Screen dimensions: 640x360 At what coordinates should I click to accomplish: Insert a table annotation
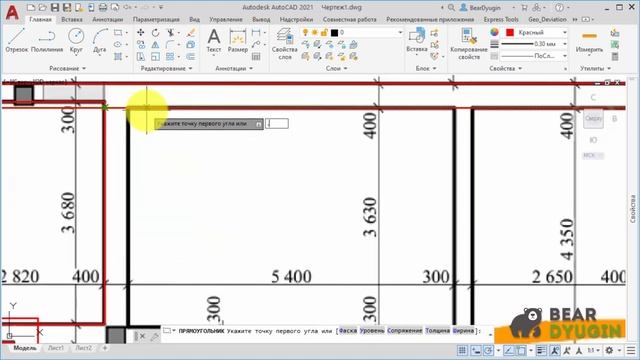click(256, 56)
